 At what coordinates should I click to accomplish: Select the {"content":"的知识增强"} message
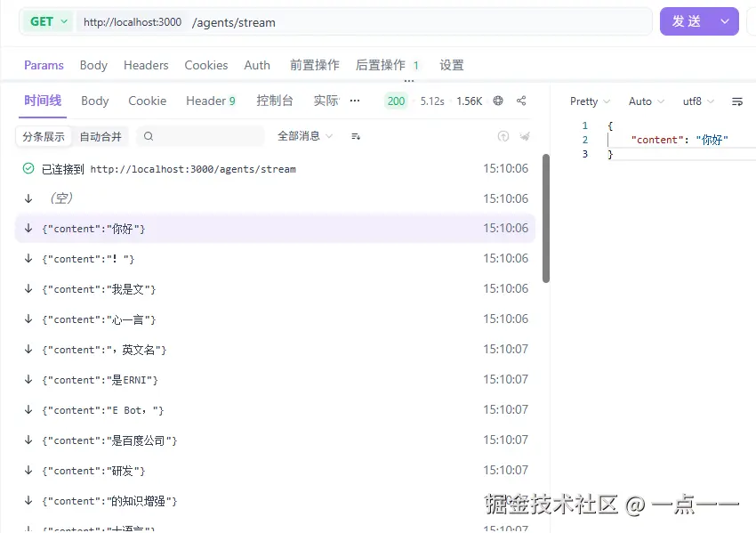[275, 501]
